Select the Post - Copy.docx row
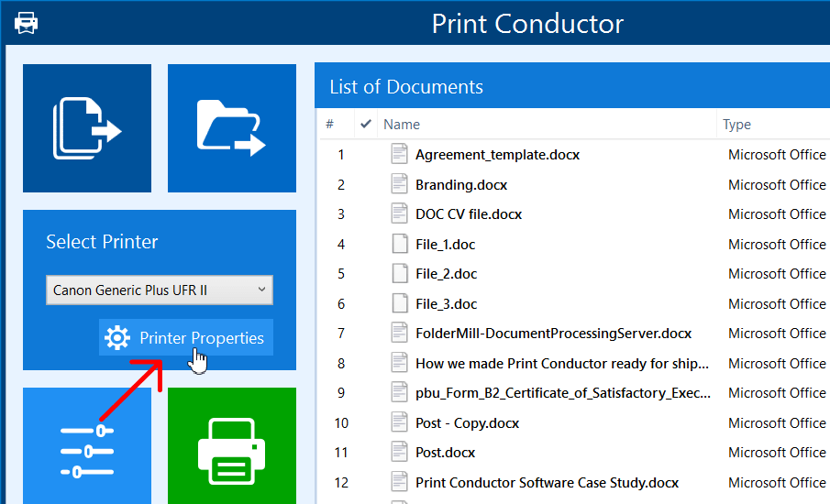 [467, 423]
